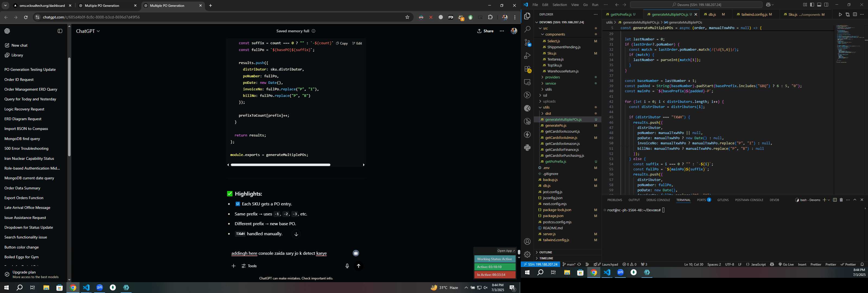Reload the ChatGPT page

coord(25,17)
